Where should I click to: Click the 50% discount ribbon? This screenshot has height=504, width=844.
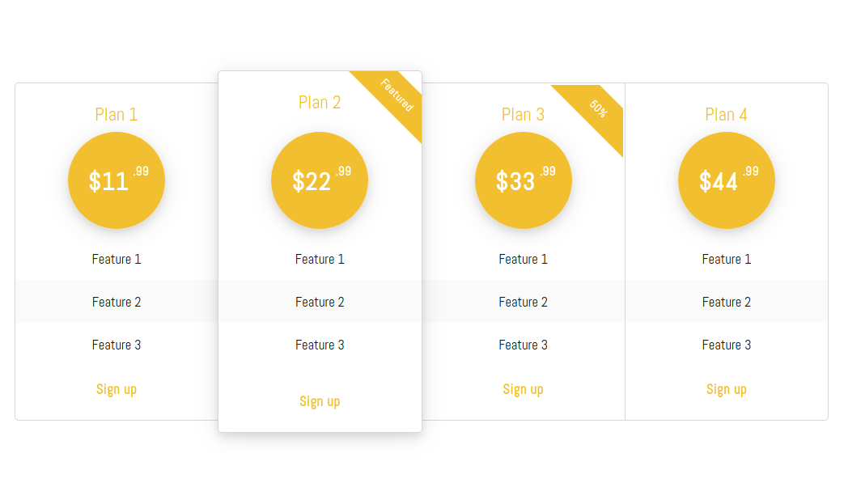pyautogui.click(x=598, y=108)
